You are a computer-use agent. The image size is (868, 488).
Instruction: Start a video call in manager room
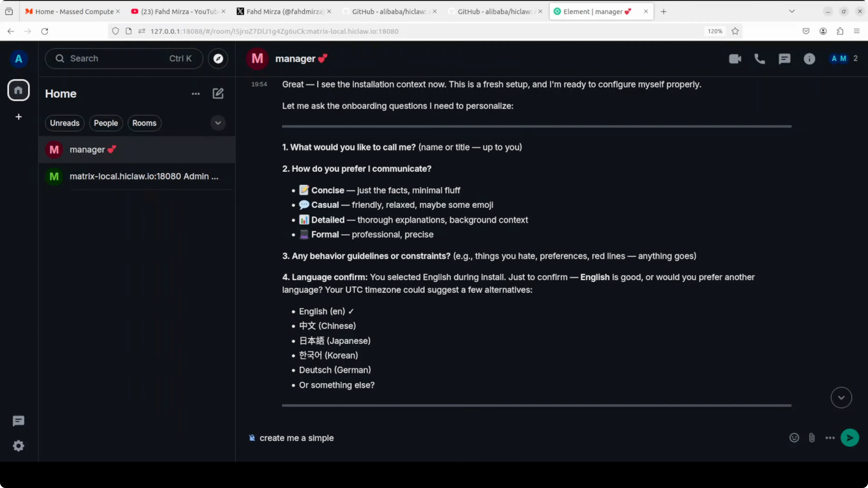tap(735, 59)
